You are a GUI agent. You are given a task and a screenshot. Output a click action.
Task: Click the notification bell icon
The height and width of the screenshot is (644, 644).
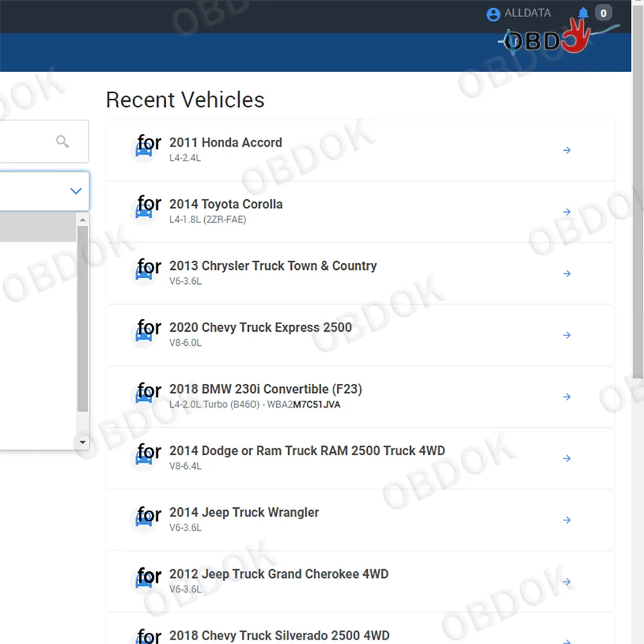point(583,13)
